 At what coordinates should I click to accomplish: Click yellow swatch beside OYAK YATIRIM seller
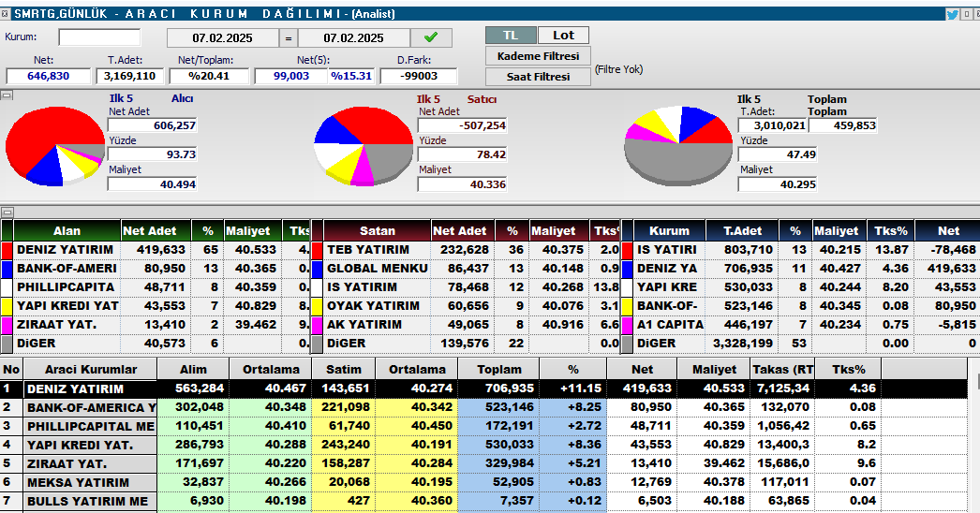coord(317,307)
